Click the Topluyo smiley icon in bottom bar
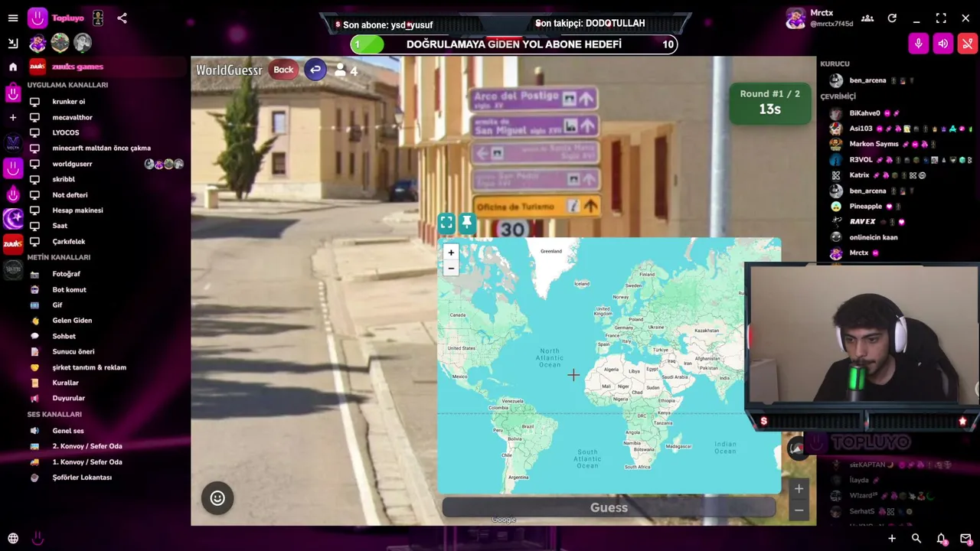980x551 pixels. point(37,539)
